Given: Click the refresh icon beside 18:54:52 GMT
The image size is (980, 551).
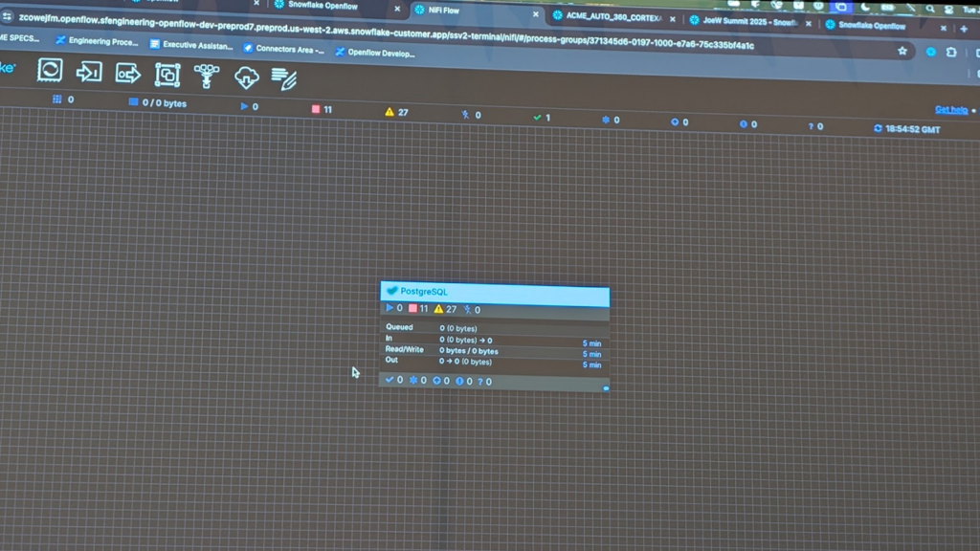Looking at the screenshot, I should click(878, 128).
